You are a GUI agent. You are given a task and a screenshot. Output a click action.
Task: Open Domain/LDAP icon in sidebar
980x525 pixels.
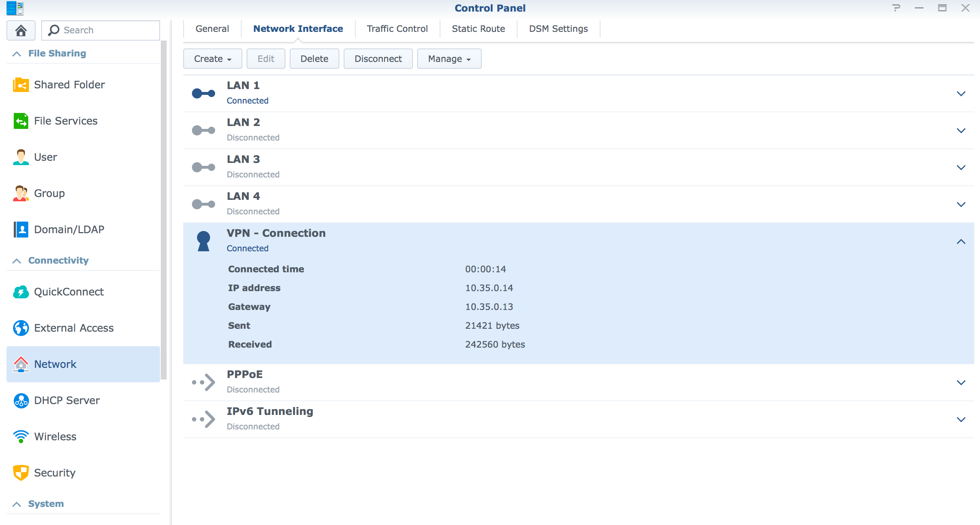tap(21, 230)
